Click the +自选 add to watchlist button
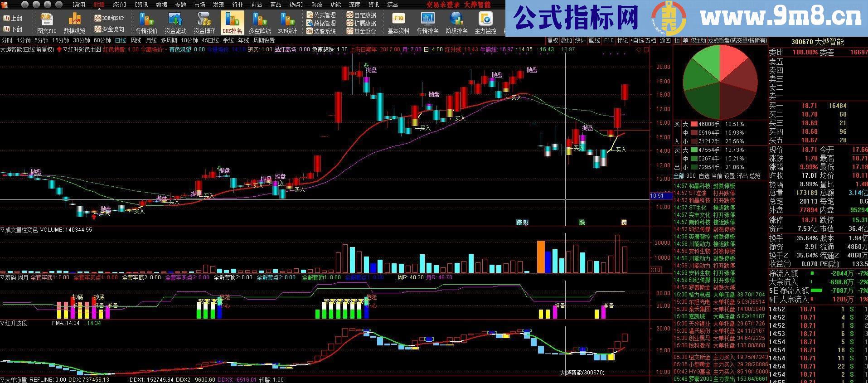The image size is (868, 383). click(637, 40)
